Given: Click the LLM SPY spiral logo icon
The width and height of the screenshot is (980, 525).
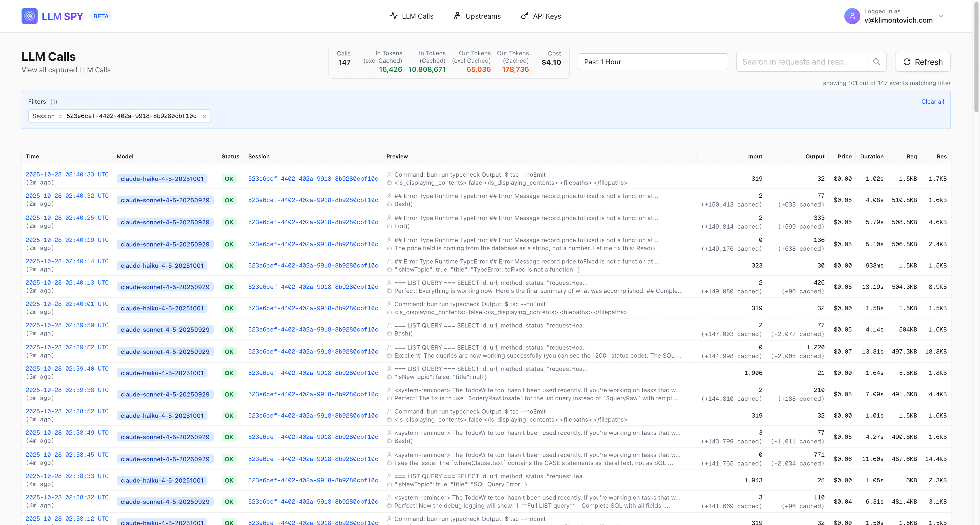Looking at the screenshot, I should (x=30, y=16).
